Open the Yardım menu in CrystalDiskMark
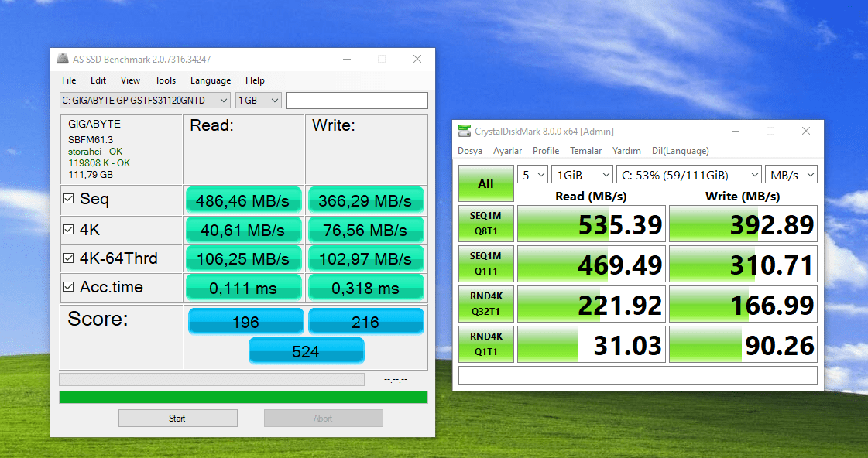The image size is (868, 458). (x=626, y=150)
